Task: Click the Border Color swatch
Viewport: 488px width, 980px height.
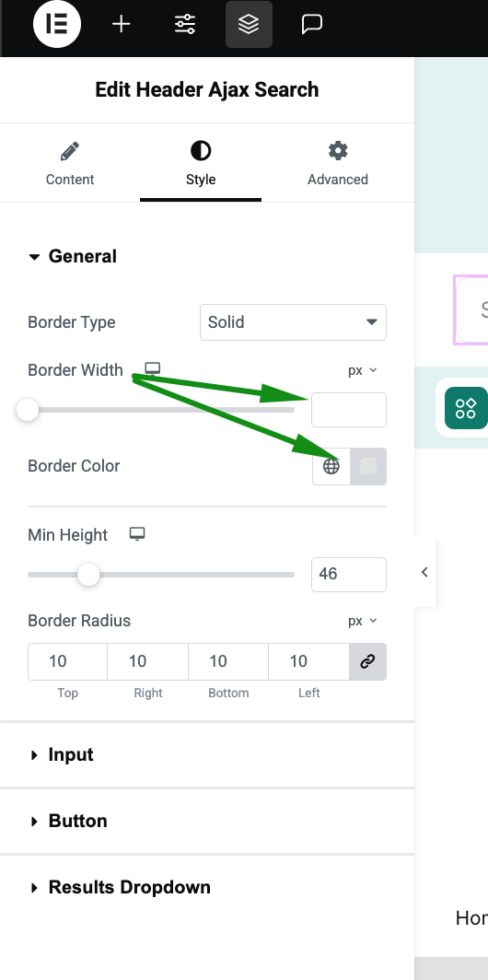Action: [368, 466]
